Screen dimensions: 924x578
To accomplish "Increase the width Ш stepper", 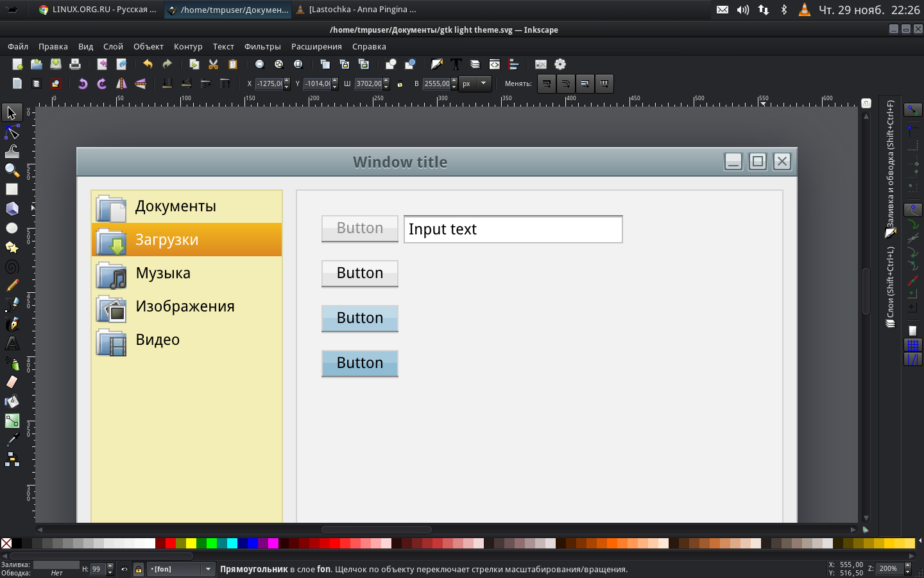I will click(x=386, y=80).
